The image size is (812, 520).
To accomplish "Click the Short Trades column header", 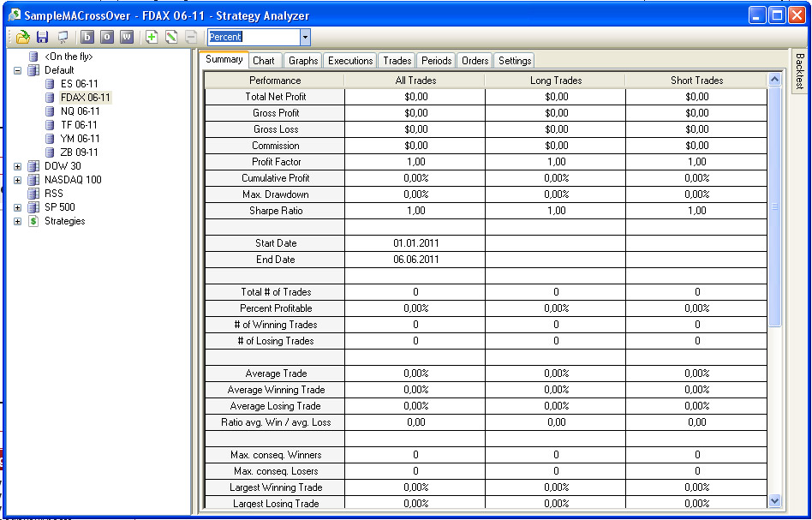I will point(696,81).
